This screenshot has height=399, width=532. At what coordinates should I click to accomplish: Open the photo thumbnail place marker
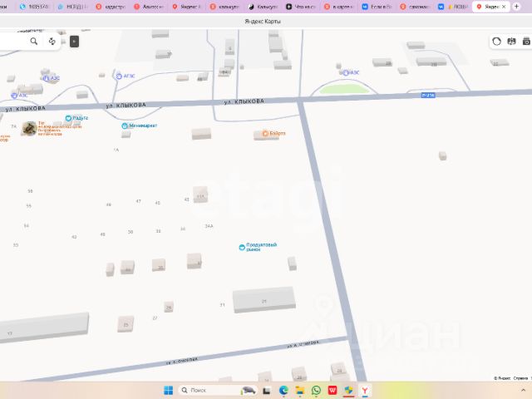tap(30, 129)
